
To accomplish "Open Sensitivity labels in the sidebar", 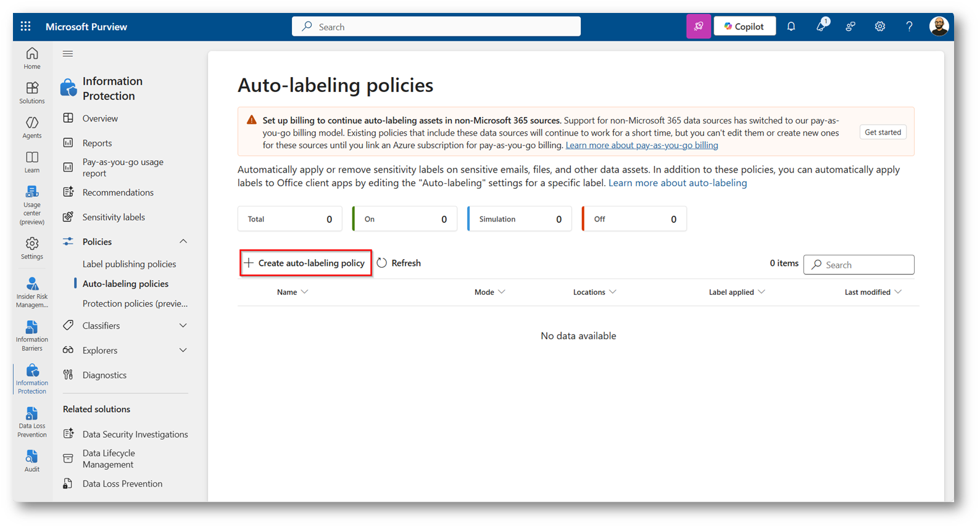I will click(114, 217).
